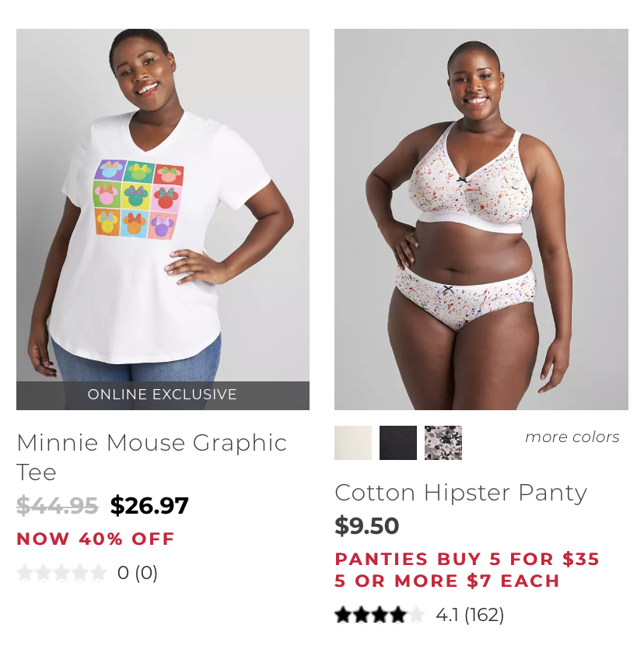Click the 5 OR MORE $7 EACH offer text
Screen dimensions: 644x646
tap(447, 581)
